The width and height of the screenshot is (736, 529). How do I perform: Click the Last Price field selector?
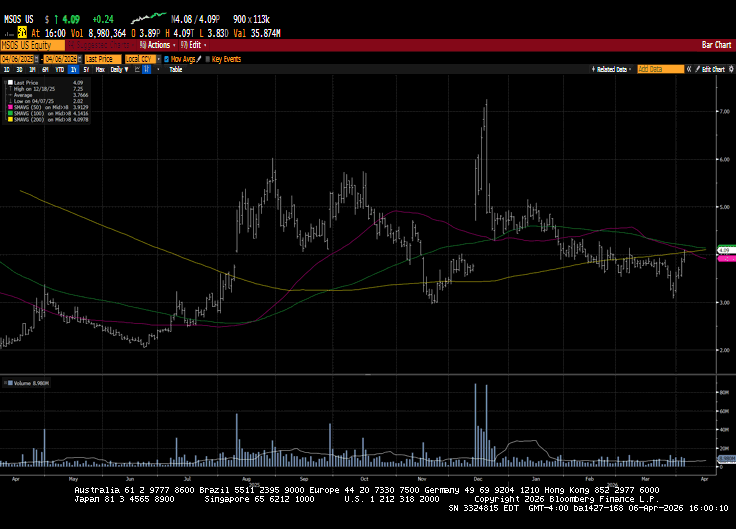click(x=103, y=59)
